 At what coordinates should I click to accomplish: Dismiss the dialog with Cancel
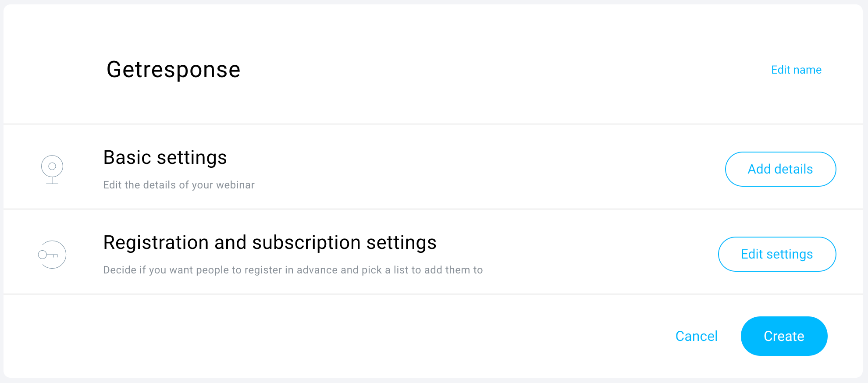(696, 336)
